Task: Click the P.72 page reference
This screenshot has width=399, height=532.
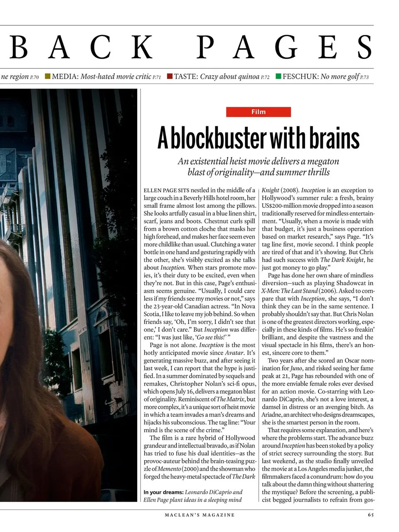Action: (265, 77)
